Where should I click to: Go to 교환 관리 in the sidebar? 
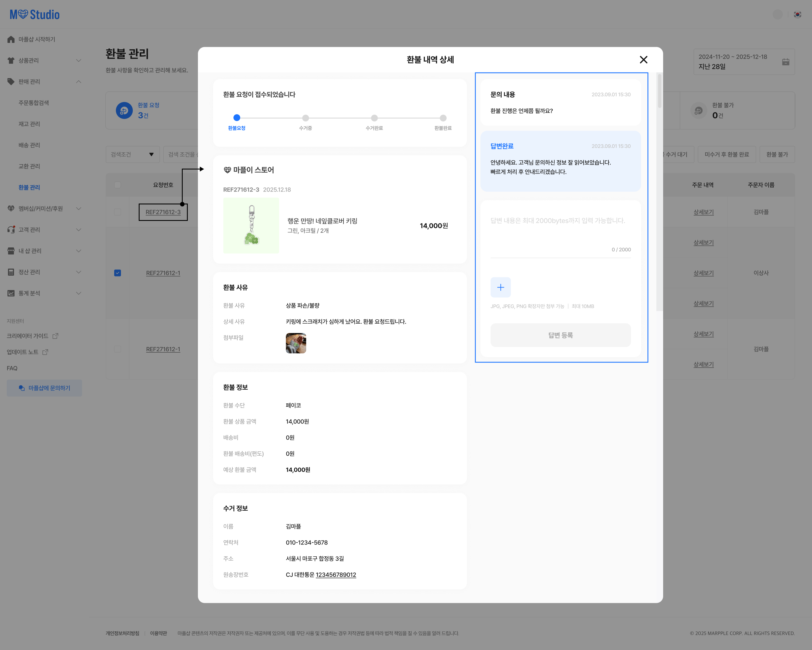(29, 166)
